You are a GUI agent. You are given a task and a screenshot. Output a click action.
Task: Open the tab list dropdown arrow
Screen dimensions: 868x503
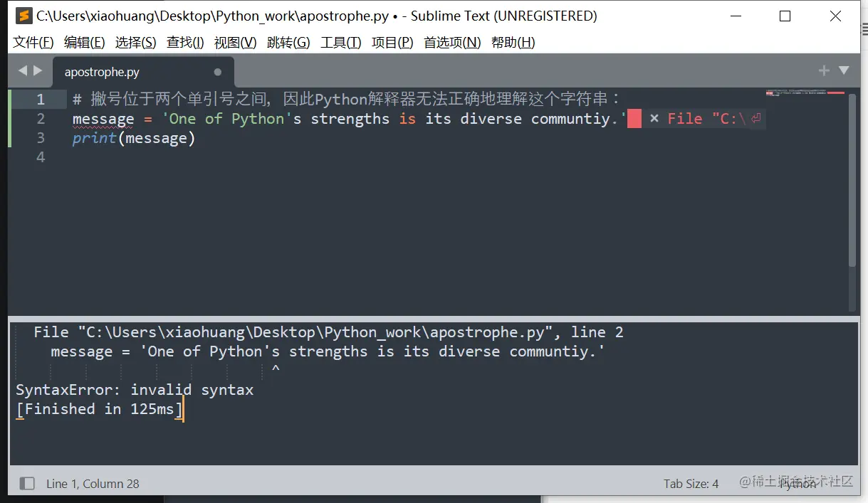click(x=844, y=70)
